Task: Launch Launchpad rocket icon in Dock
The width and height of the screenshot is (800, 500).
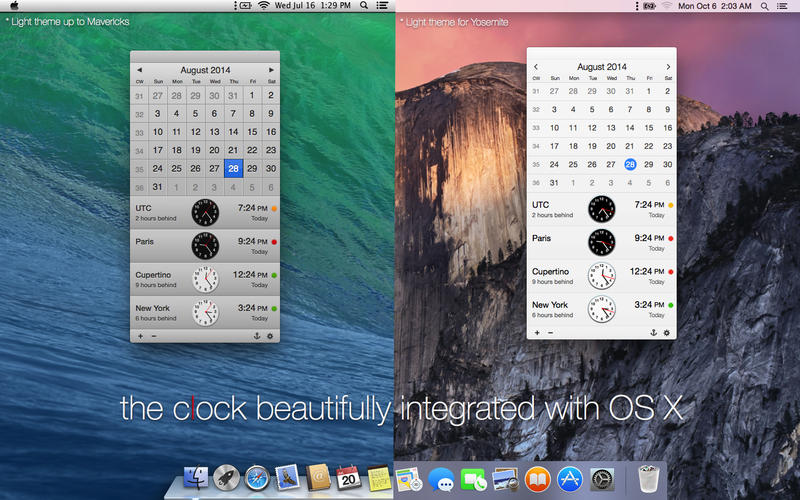Action: click(226, 478)
